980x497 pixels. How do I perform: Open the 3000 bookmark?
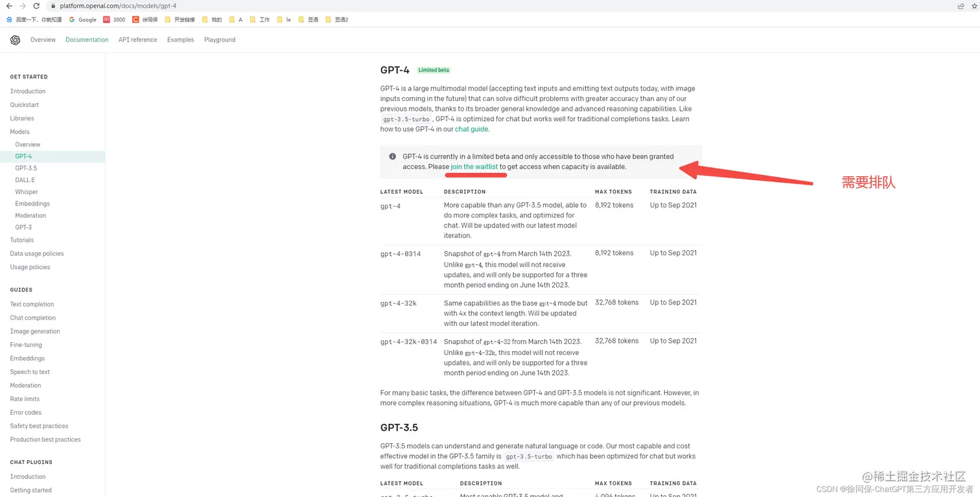point(114,19)
